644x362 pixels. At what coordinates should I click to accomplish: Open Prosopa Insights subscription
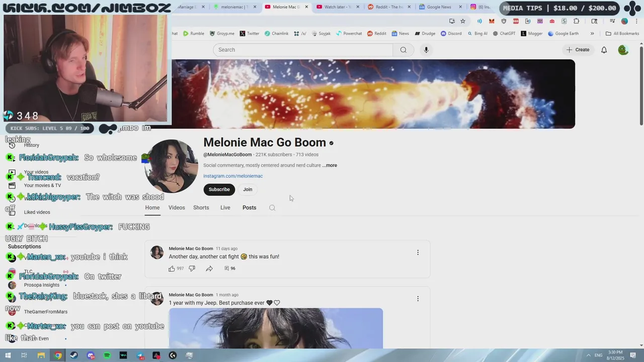pos(42,285)
